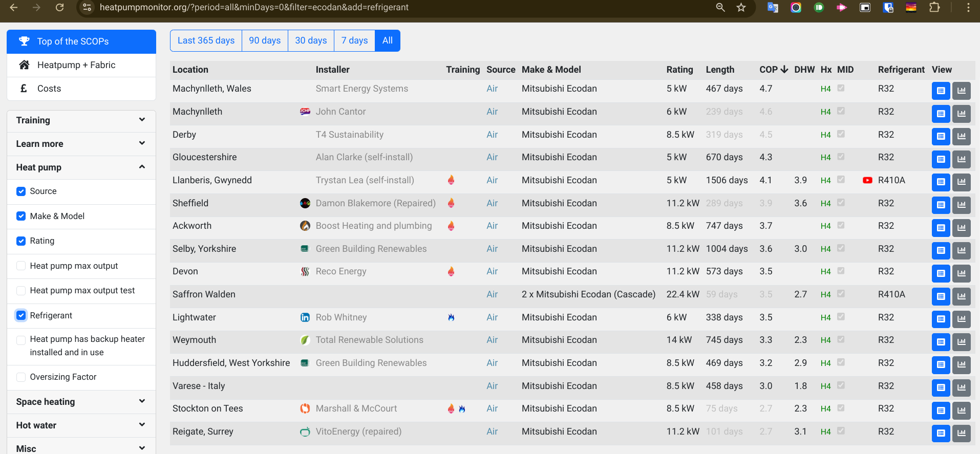Click MID checkbox in Machynlleth, Wales row
Image resolution: width=980 pixels, height=454 pixels.
click(841, 88)
